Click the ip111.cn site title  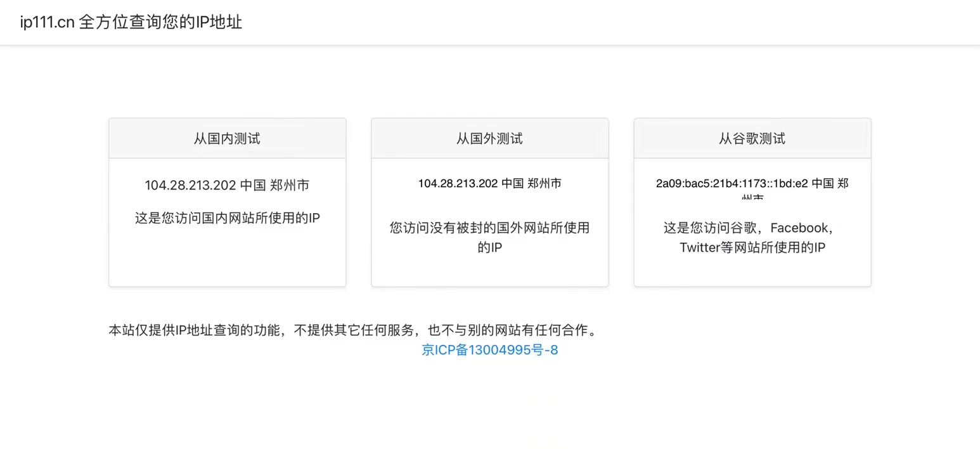(47, 22)
